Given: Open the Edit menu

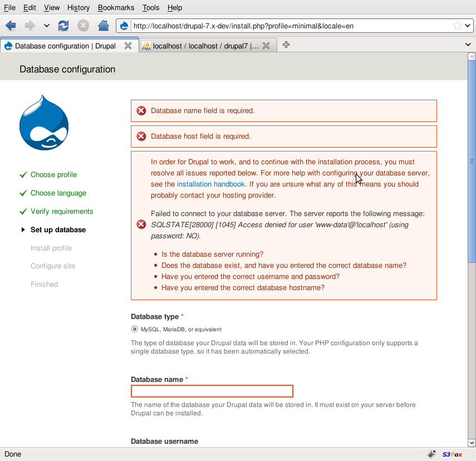Looking at the screenshot, I should coord(30,8).
